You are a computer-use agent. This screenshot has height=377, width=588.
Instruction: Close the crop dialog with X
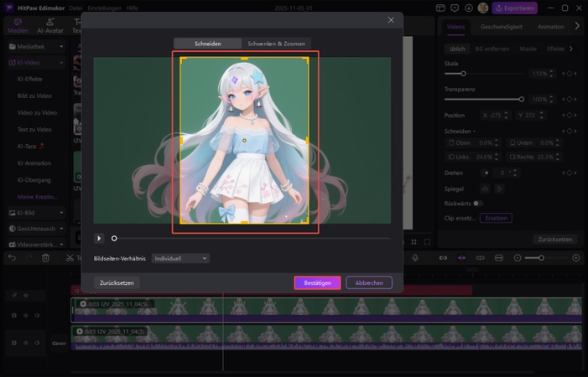coord(390,20)
